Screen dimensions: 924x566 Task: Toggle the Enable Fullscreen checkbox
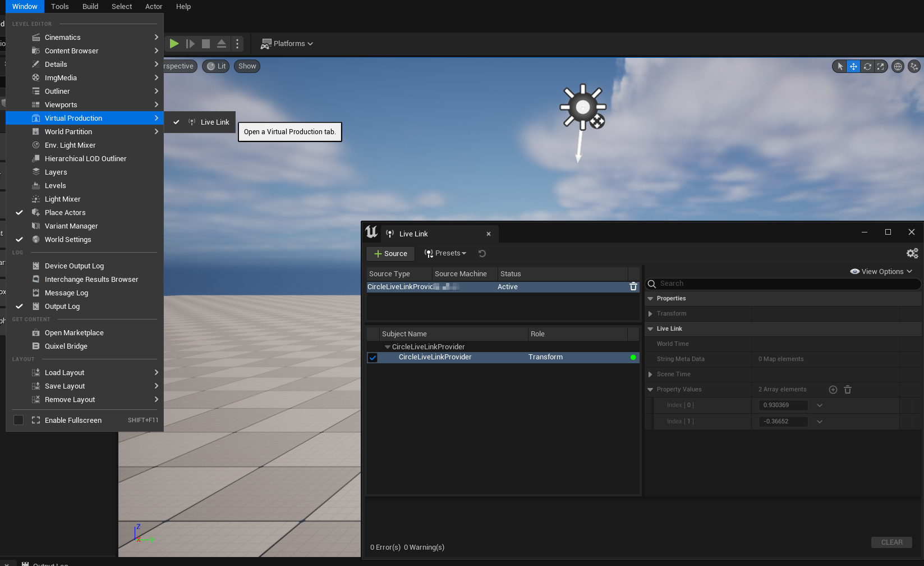(19, 420)
